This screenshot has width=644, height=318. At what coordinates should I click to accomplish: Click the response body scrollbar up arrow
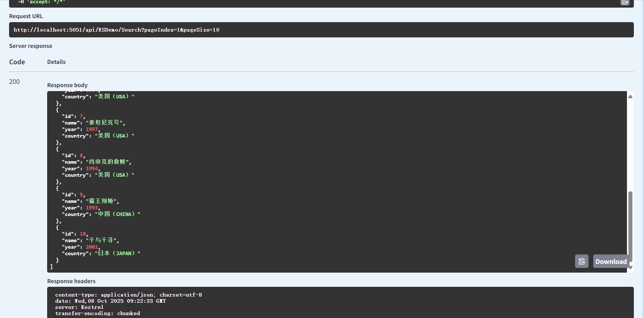(x=630, y=97)
